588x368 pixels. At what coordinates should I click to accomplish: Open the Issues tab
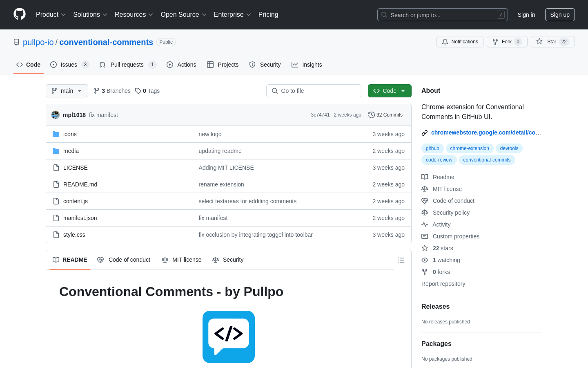(69, 65)
